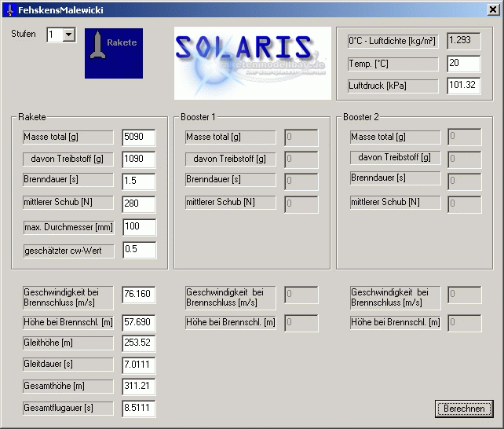Click Booster 2 Geschwindigkeit bei Brennschluss field
Screen dimensions: 504x429
coord(465,295)
